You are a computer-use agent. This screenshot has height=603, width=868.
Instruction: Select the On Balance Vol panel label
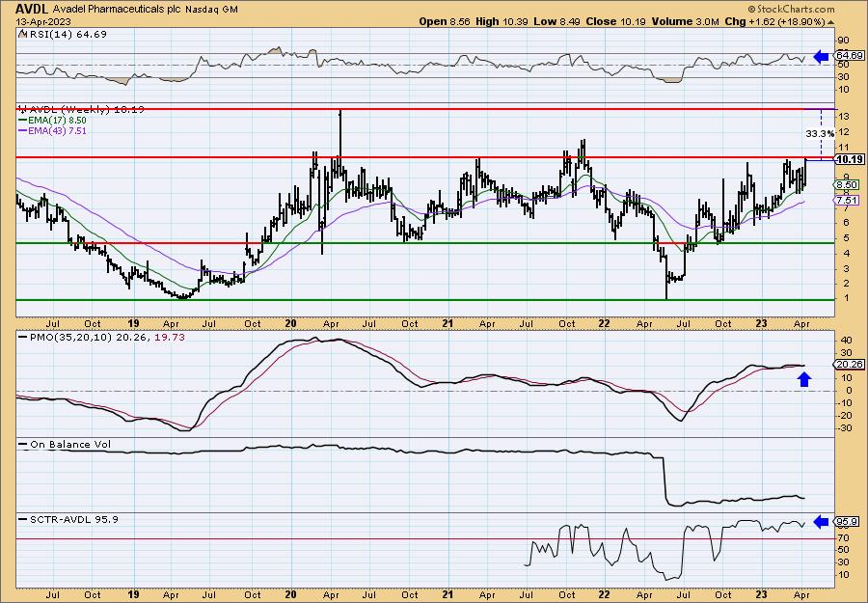click(x=70, y=445)
